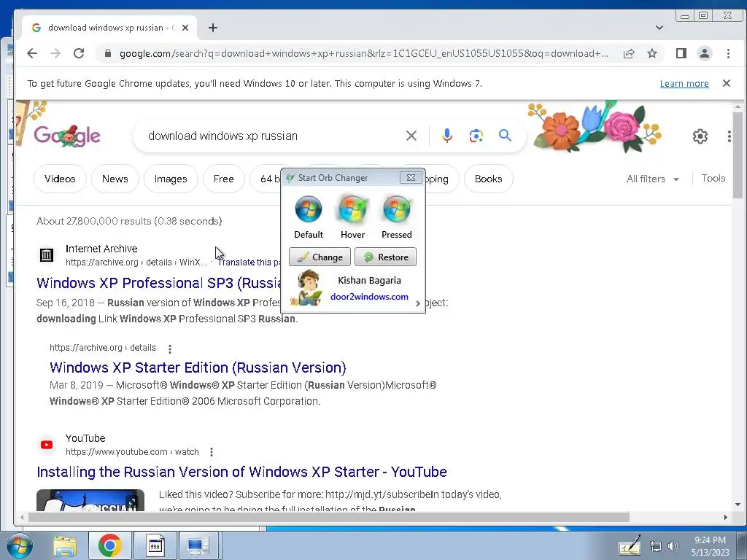Viewport: 747px width, 560px height.
Task: Close the 'download windows xp russian' tab
Action: tap(185, 28)
